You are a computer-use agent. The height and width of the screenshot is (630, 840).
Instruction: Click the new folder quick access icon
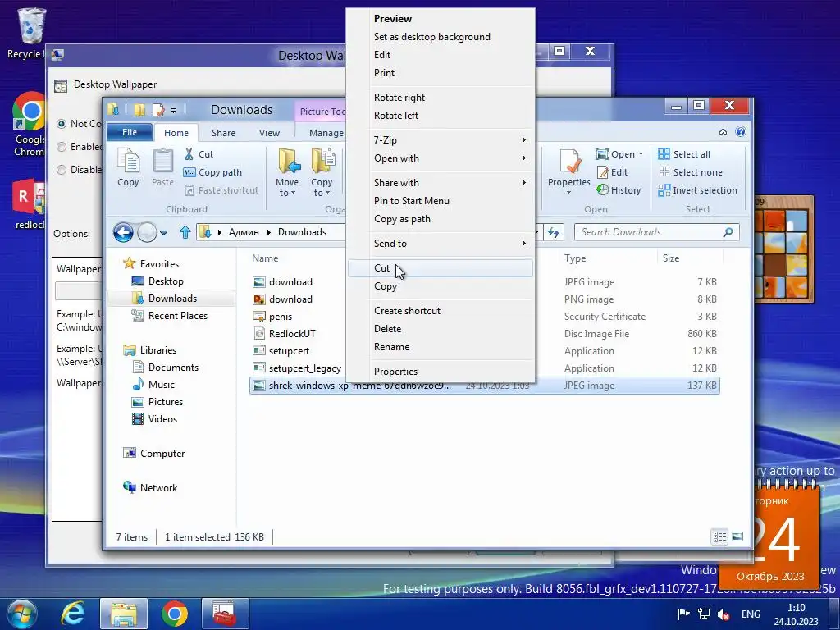pos(139,110)
